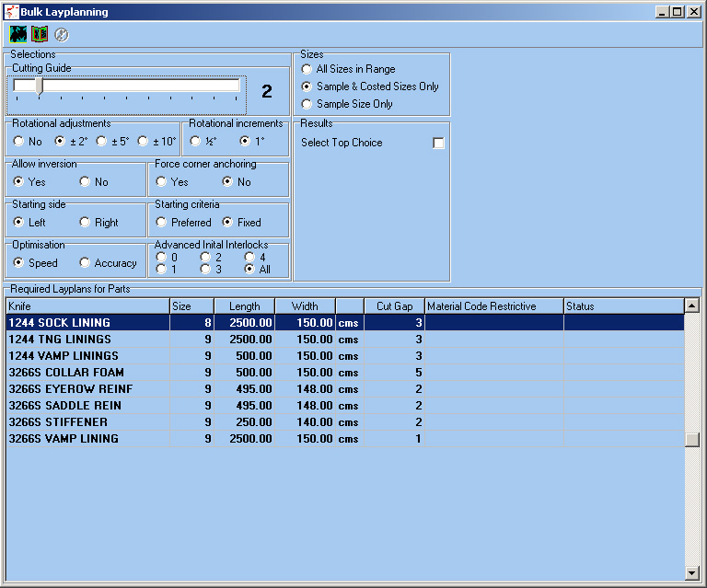
Task: Select Yes for Allow inversion
Action: coord(18,181)
